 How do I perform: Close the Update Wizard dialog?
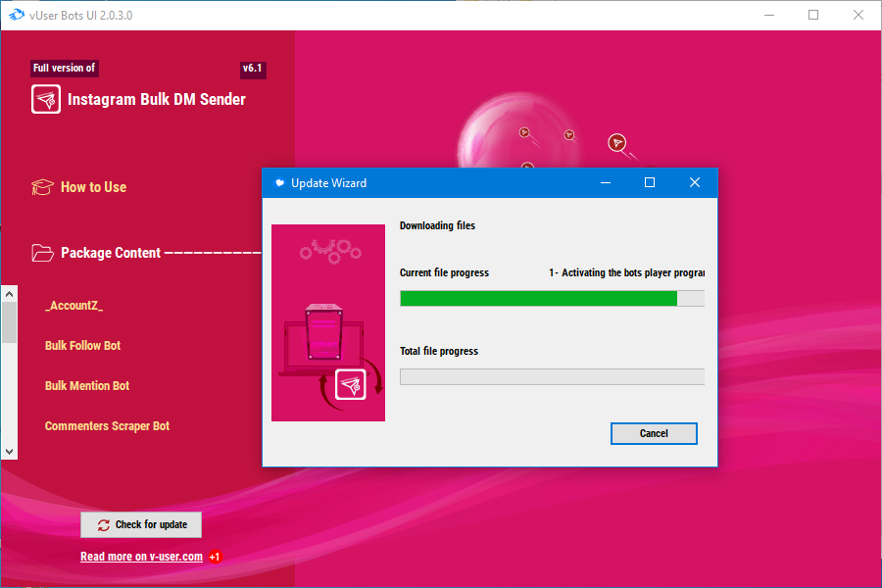695,182
